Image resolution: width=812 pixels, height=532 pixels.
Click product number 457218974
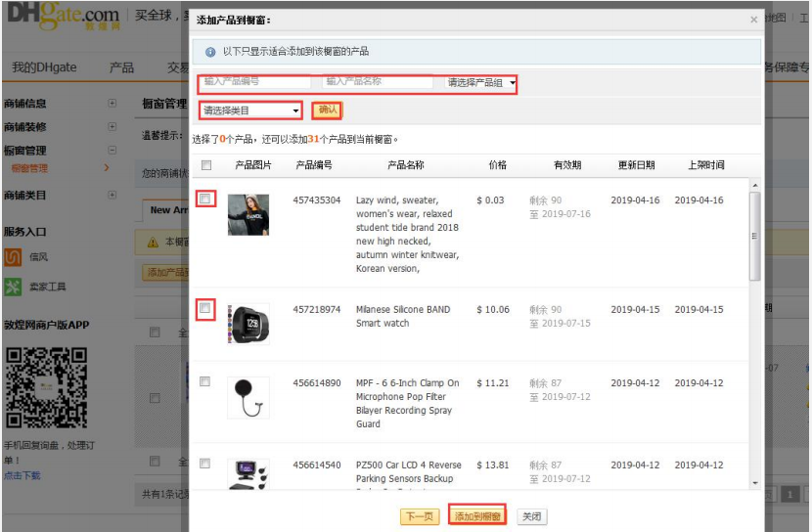click(x=317, y=309)
